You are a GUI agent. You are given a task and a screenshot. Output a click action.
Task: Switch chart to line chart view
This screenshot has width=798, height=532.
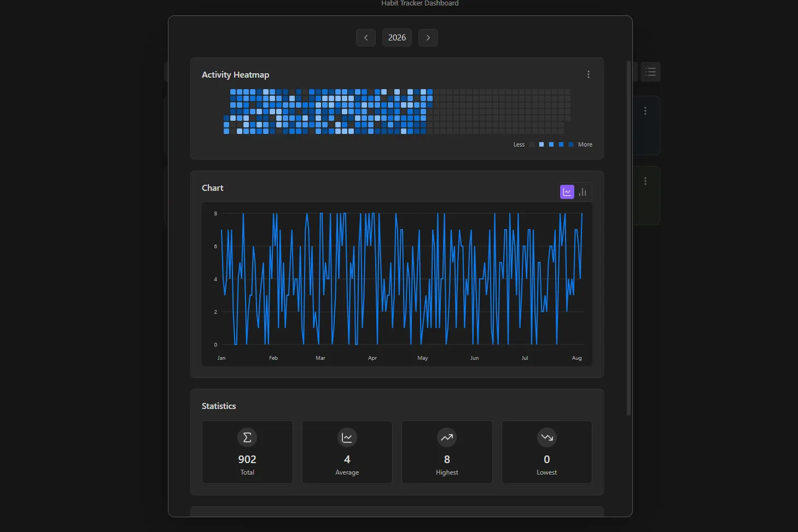567,192
